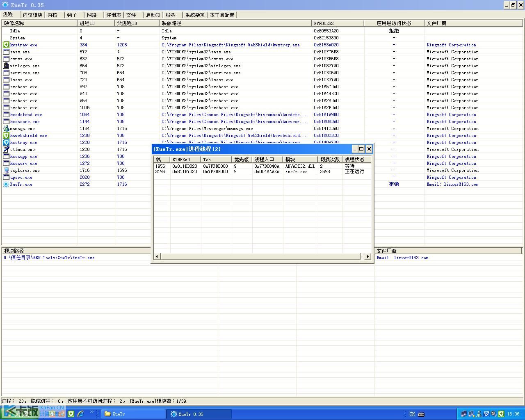Select the 进程 tab
The width and height of the screenshot is (525, 420).
click(x=10, y=14)
